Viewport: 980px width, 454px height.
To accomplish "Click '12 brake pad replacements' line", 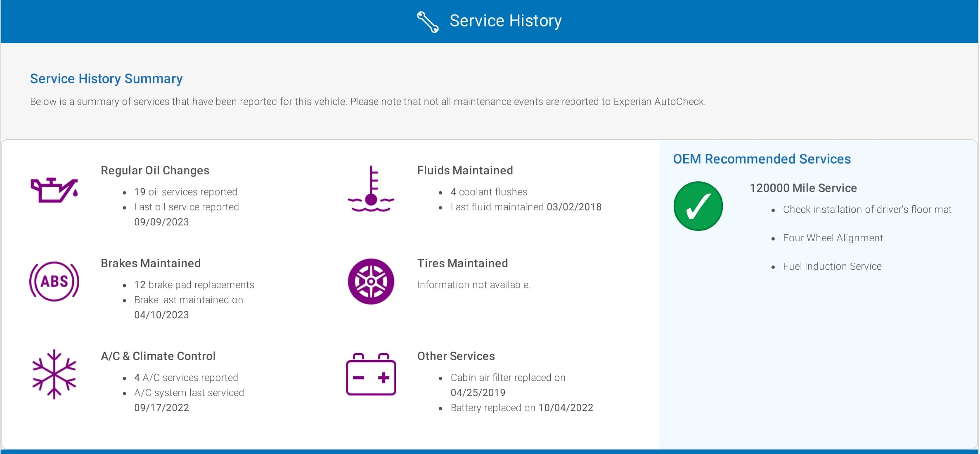I will [194, 285].
